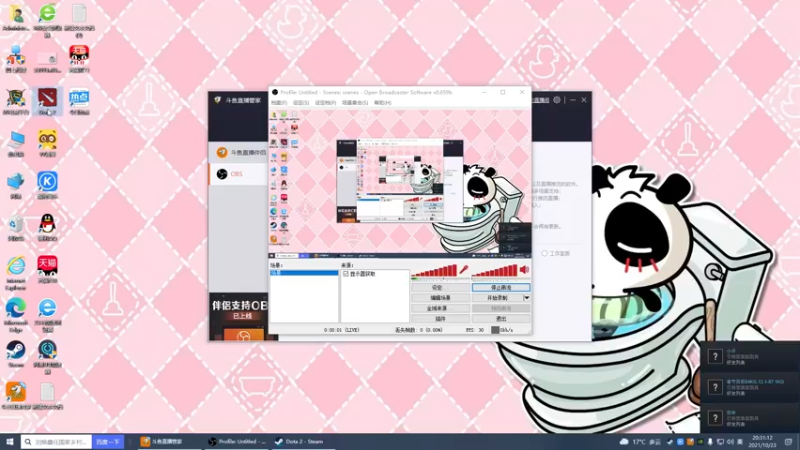Viewport: 800px width, 450px height.
Task: Open the Internet Explorer desktop icon
Action: point(16,273)
